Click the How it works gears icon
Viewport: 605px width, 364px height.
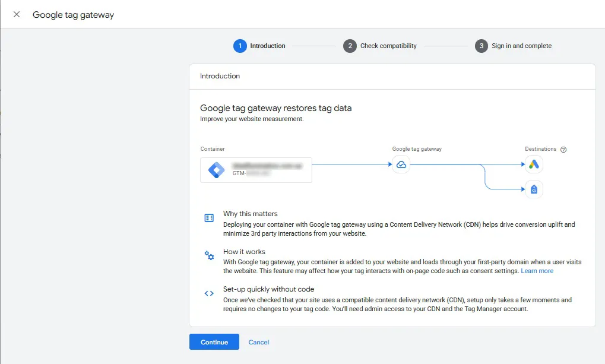tap(209, 255)
